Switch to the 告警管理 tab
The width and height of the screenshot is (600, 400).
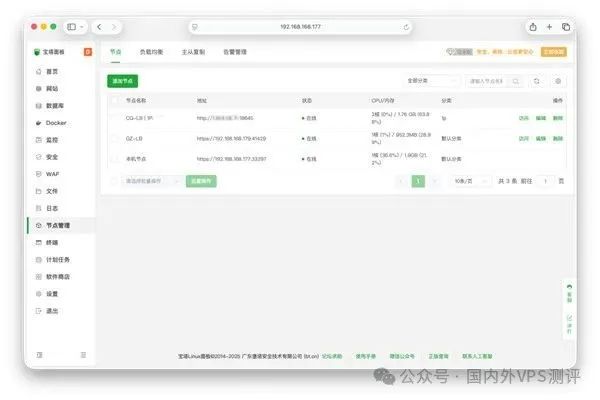coord(235,52)
